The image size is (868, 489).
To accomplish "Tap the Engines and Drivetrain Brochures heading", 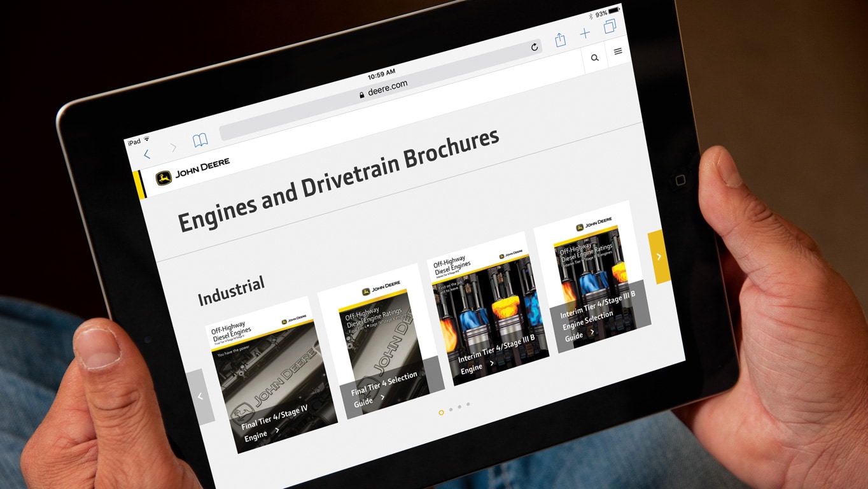I will click(x=338, y=180).
